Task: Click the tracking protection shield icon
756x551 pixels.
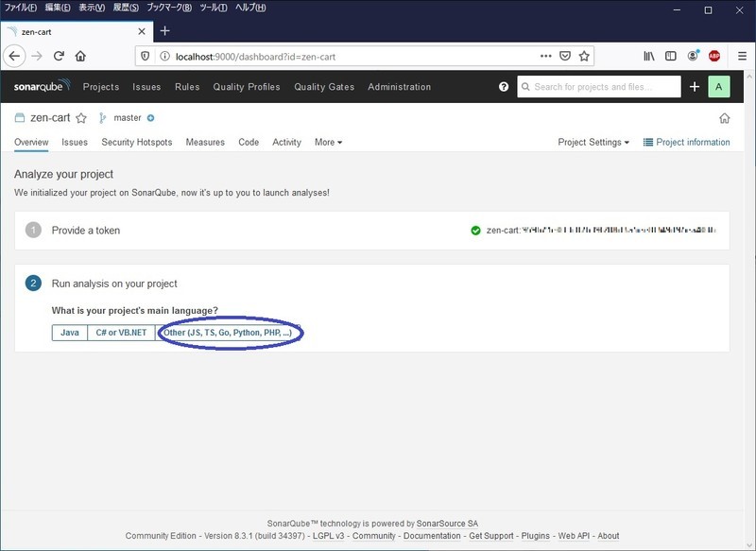Action: tap(146, 57)
